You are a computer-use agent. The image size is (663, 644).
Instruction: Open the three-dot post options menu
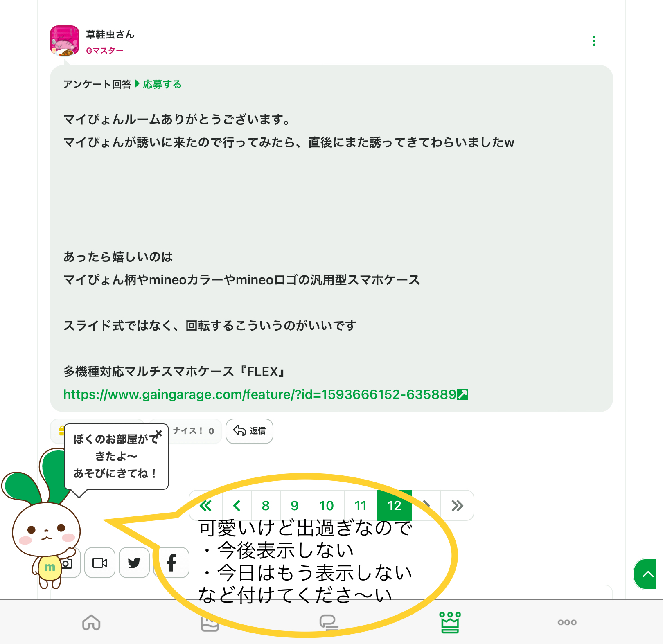click(x=594, y=41)
